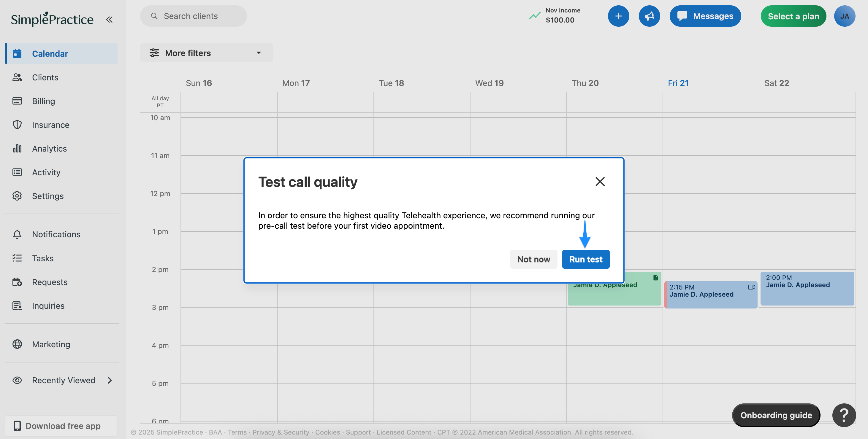868x439 pixels.
Task: Open Onboarding guide
Action: pyautogui.click(x=776, y=415)
